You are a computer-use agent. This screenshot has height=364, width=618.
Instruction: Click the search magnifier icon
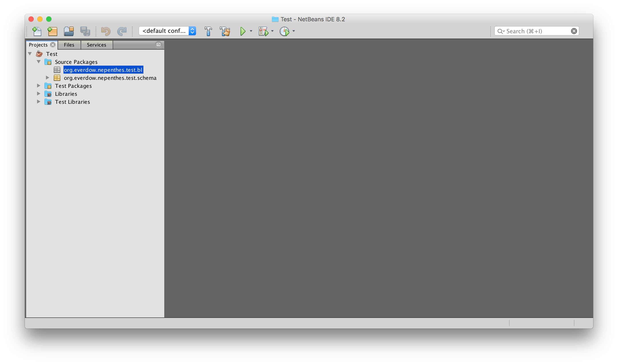pos(501,31)
